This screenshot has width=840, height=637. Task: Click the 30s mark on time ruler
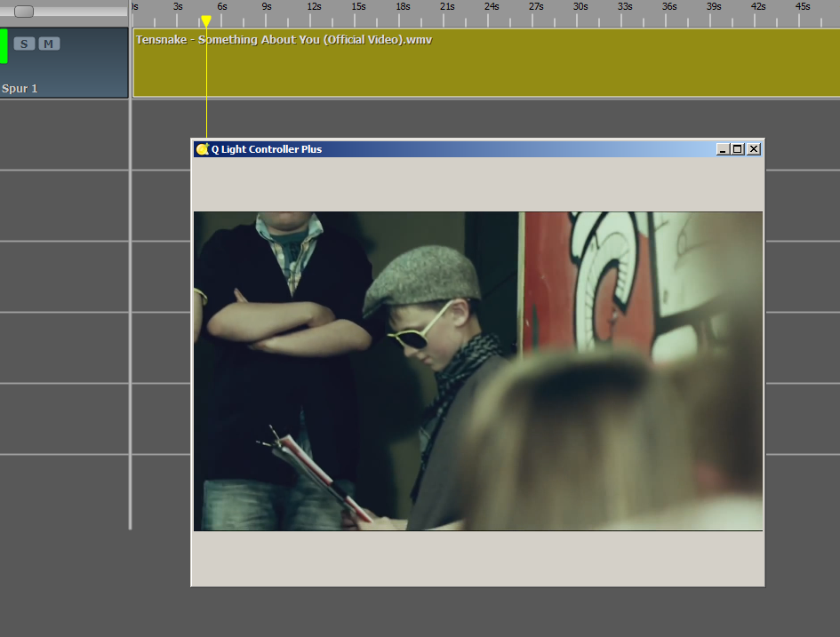pyautogui.click(x=580, y=7)
